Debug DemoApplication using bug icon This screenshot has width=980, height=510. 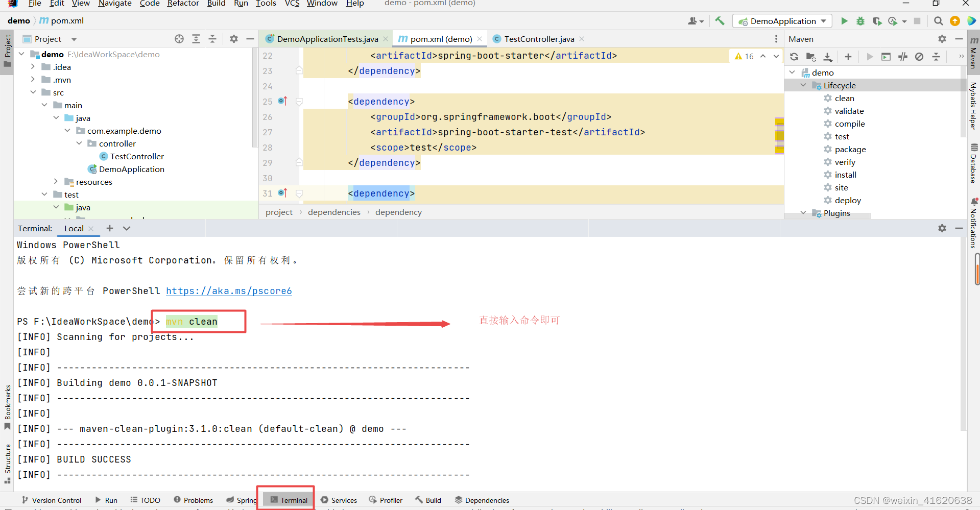[x=861, y=21]
